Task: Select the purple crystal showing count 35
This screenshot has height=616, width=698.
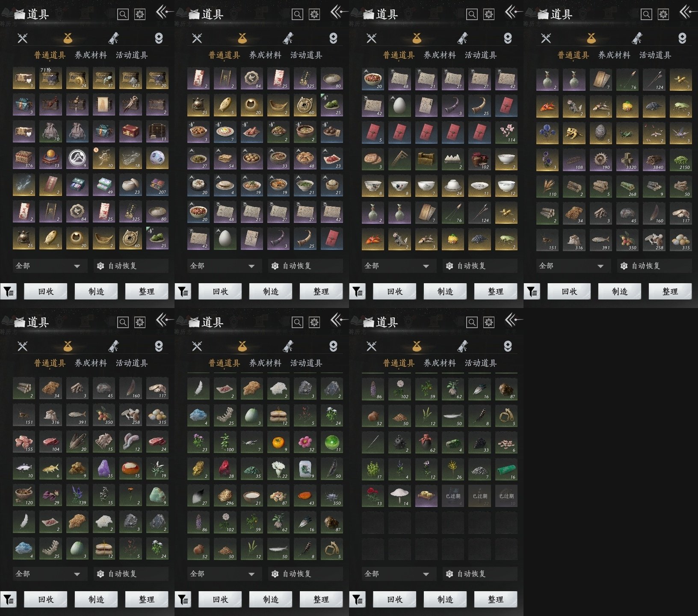Action: [104, 468]
